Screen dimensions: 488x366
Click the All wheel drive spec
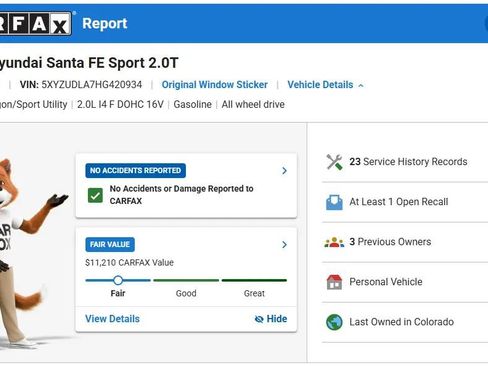pyautogui.click(x=253, y=105)
